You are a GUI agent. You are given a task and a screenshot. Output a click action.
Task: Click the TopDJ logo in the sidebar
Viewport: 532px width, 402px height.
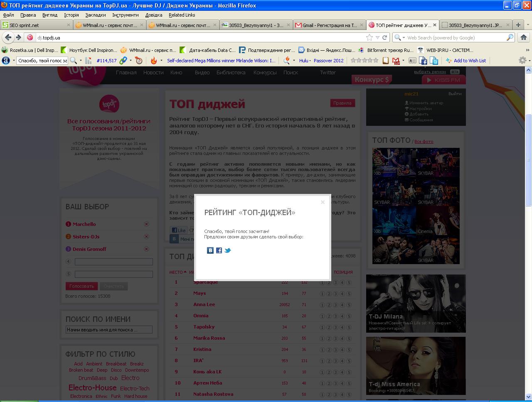[x=109, y=104]
